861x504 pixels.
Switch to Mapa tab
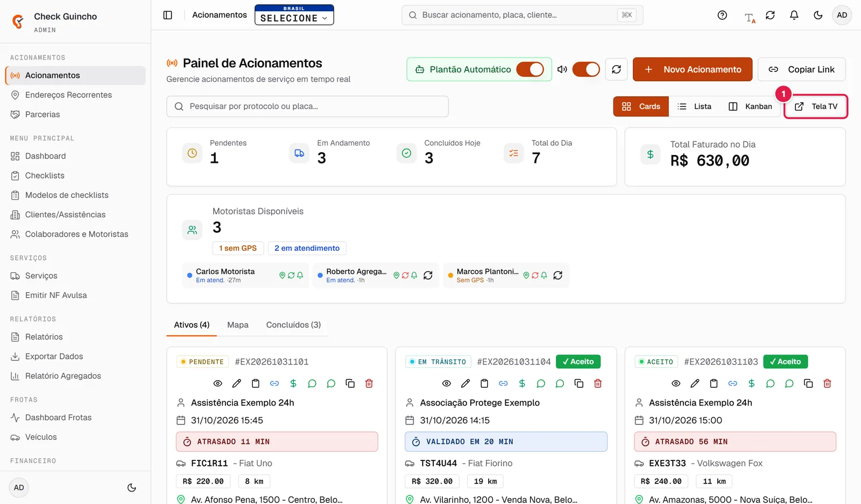[238, 325]
